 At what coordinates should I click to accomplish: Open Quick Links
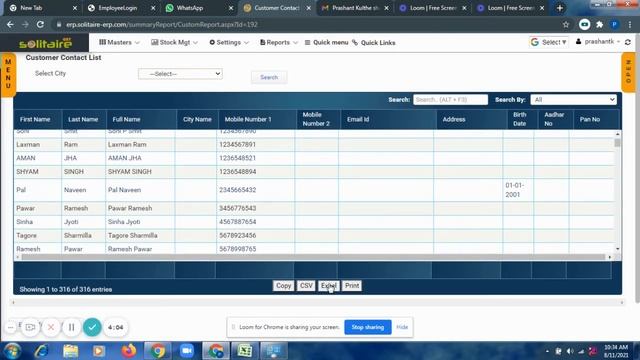pyautogui.click(x=374, y=42)
